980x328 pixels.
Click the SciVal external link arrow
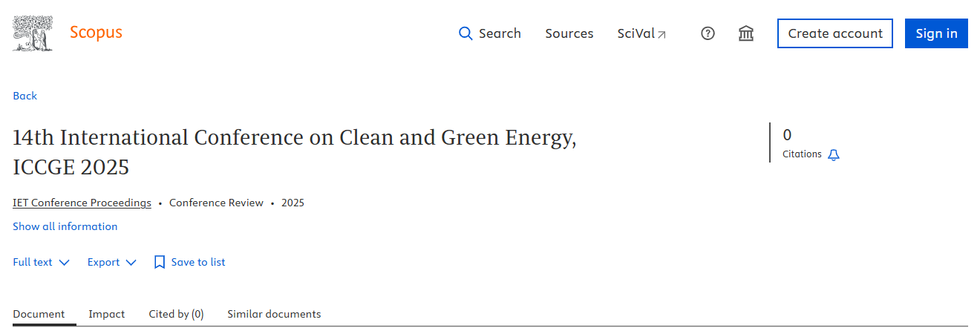tap(661, 34)
